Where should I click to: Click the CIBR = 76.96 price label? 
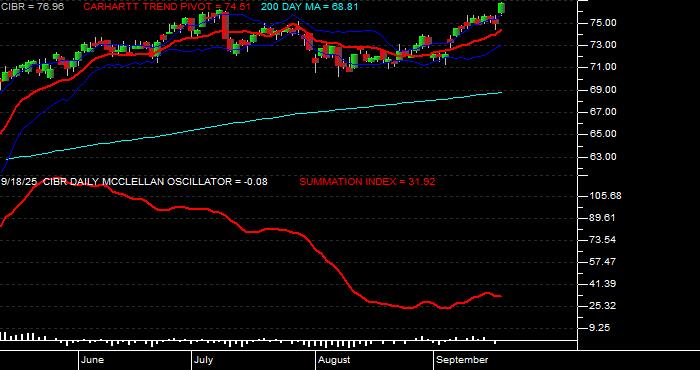pyautogui.click(x=32, y=7)
